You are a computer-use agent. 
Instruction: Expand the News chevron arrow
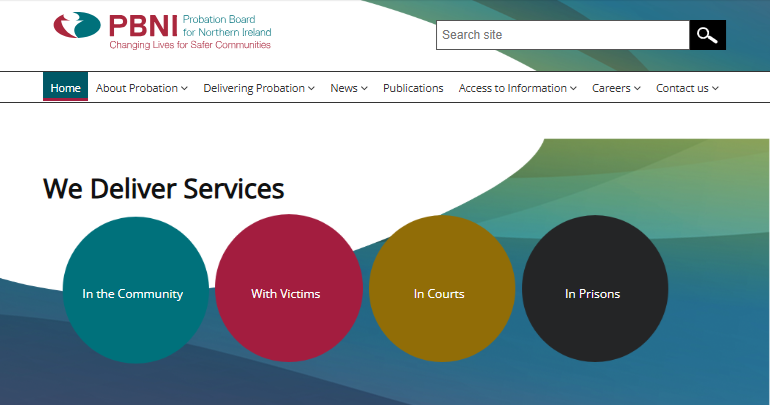[364, 88]
